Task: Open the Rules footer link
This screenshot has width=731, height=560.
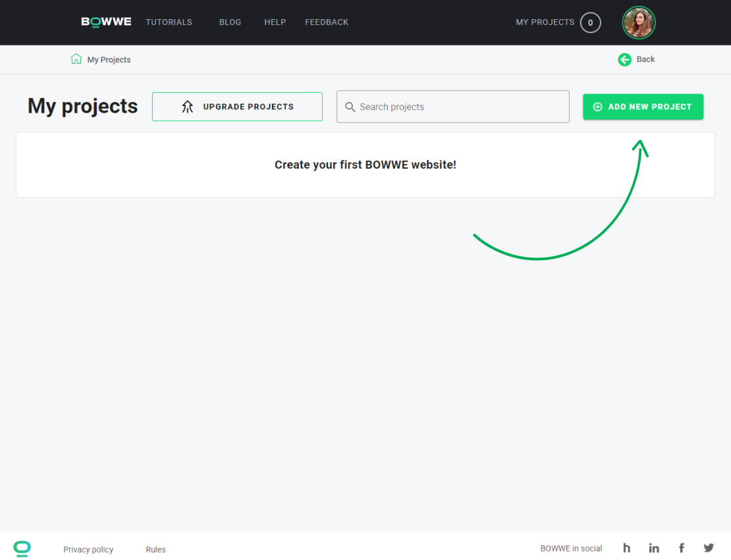Action: point(155,549)
